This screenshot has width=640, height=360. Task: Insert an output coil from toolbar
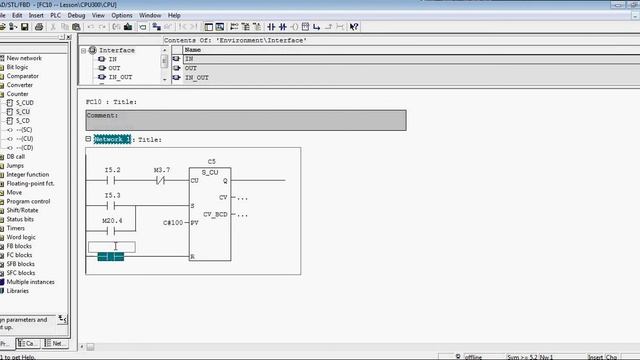294,27
